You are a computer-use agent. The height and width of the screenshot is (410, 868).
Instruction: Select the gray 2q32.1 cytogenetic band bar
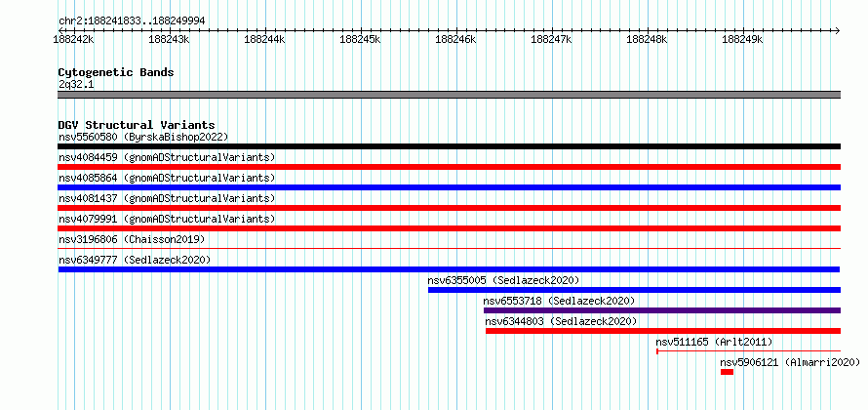[x=450, y=95]
